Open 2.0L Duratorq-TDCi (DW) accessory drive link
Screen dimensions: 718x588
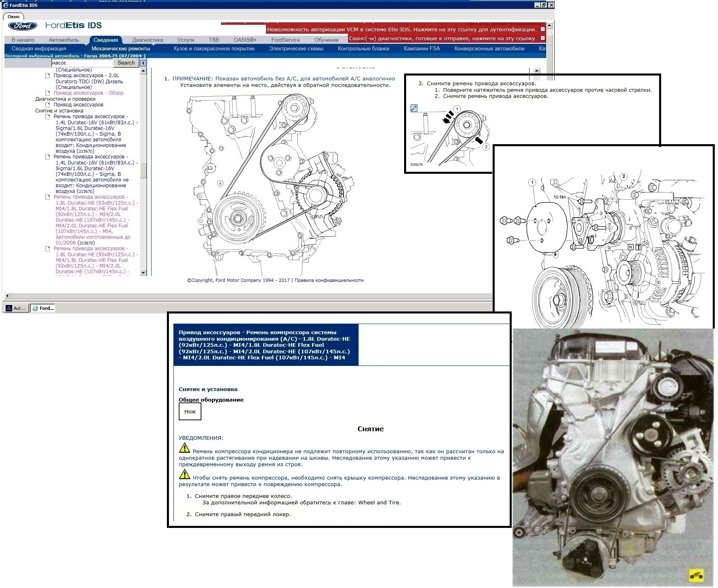pyautogui.click(x=89, y=81)
